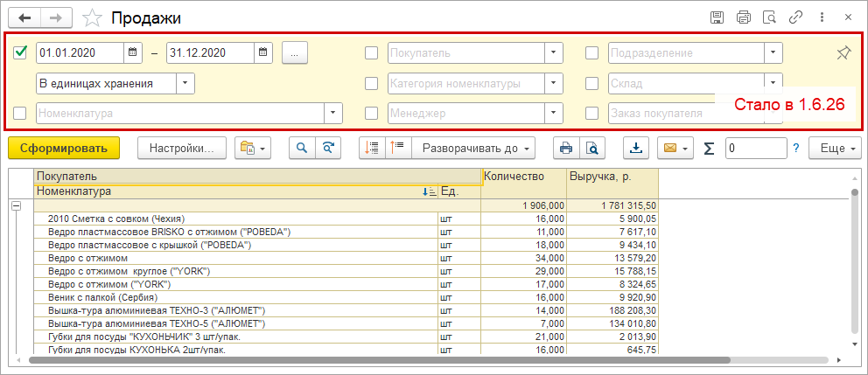Click the end date field 31.12.2020
This screenshot has width=868, height=375.
pyautogui.click(x=210, y=53)
